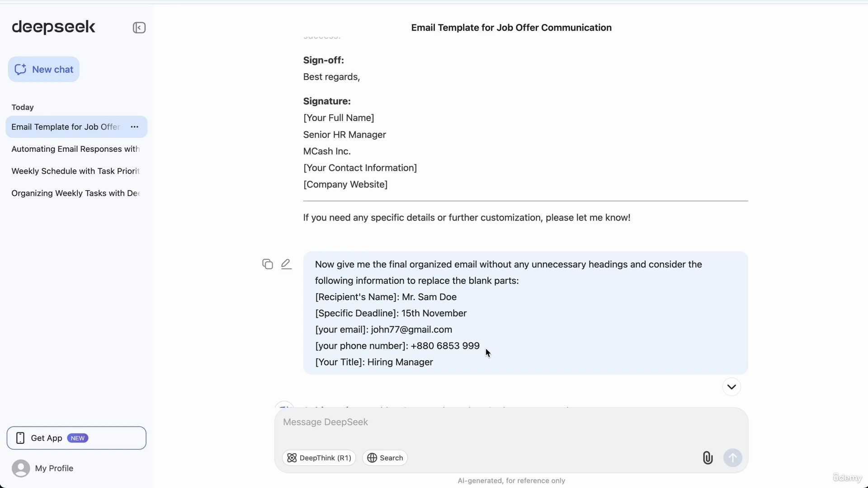Edit the user message with pencil icon
868x488 pixels.
pos(286,264)
